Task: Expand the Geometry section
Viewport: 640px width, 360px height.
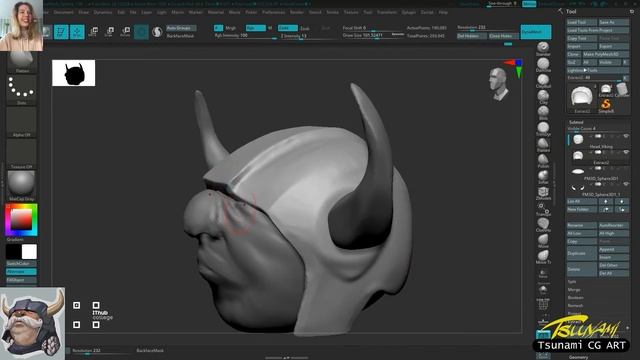Action: point(578,357)
